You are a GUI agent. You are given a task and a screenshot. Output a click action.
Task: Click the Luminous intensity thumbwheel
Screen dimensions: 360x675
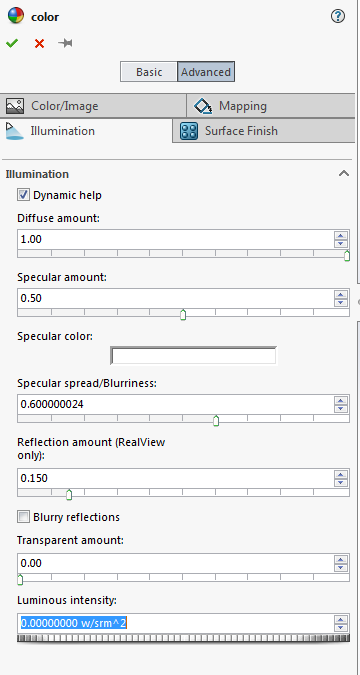(x=183, y=638)
